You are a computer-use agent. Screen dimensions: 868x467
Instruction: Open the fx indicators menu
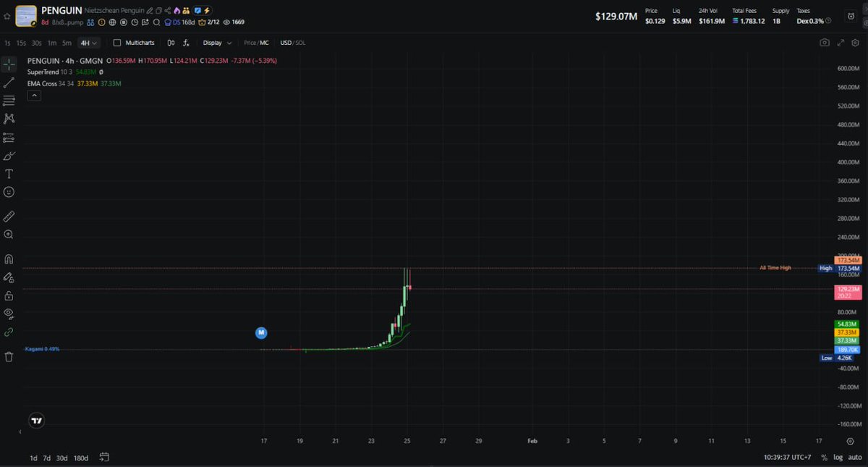point(187,43)
